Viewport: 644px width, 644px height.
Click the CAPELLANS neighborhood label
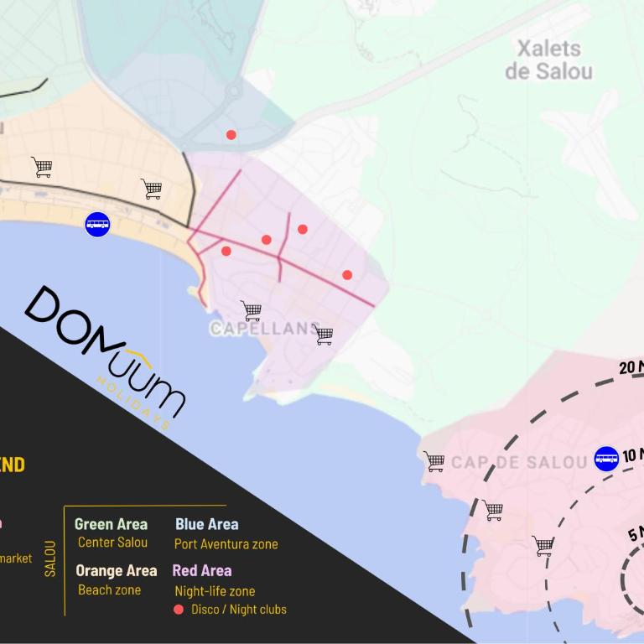[x=265, y=329]
